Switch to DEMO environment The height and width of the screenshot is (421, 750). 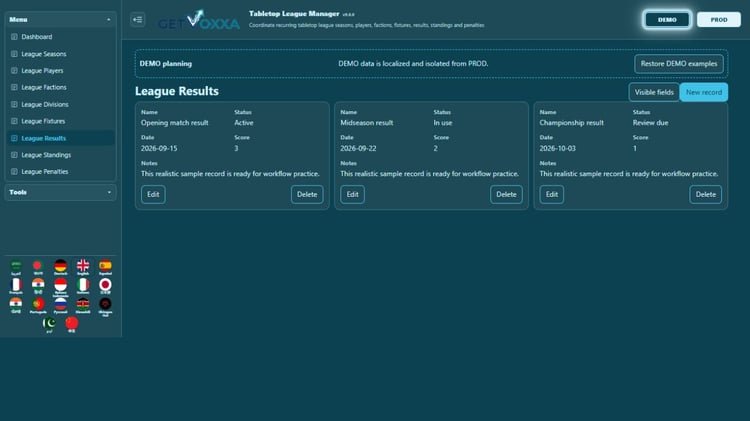click(x=667, y=20)
